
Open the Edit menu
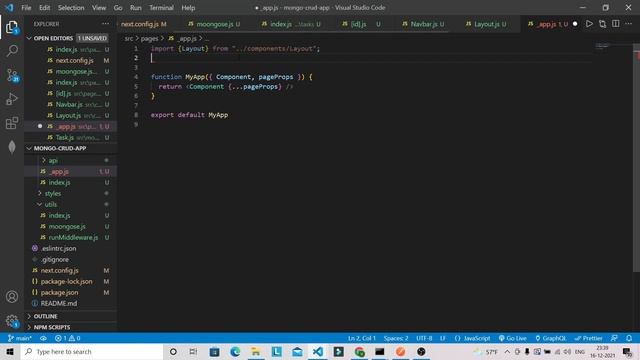[x=44, y=8]
